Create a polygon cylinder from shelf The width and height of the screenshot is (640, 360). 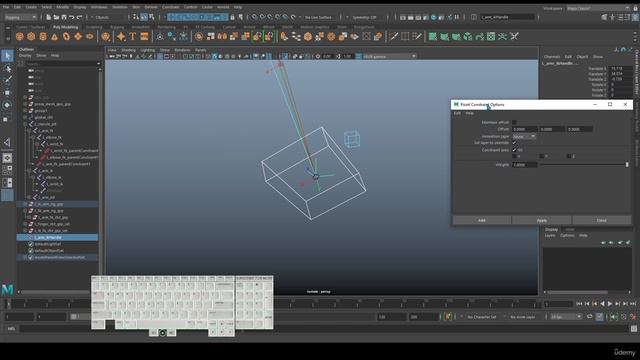point(43,37)
